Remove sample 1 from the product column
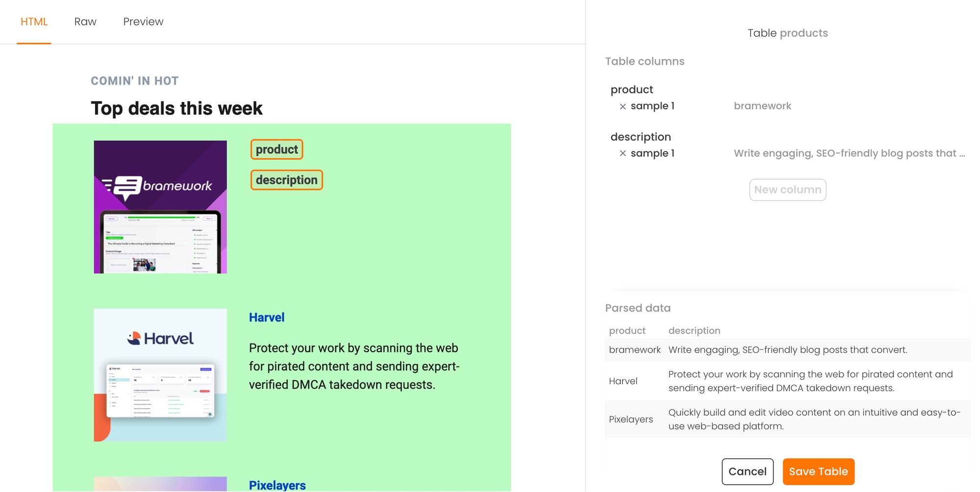The image size is (980, 492). [623, 106]
